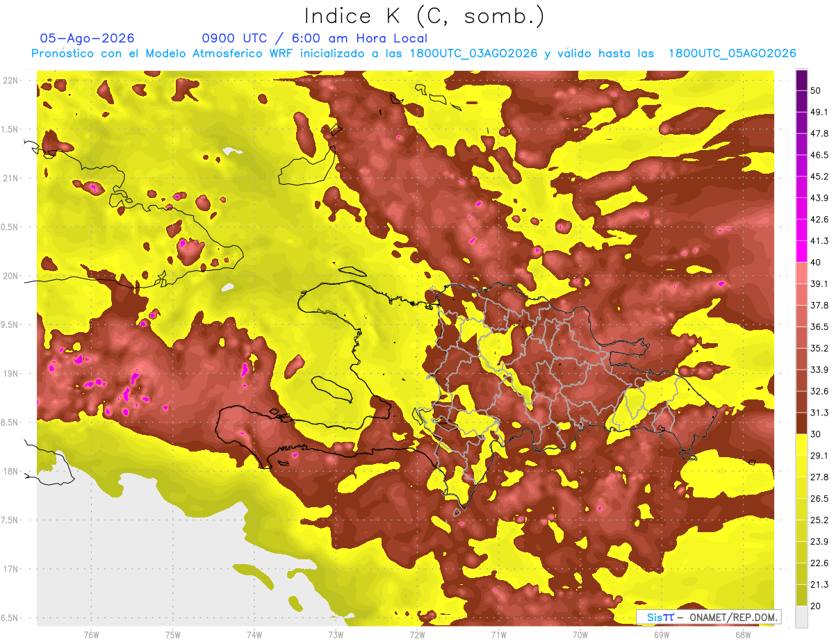Pick the dark purple swatch above colorbar value 50
Image resolution: width=834 pixels, height=644 pixels.
click(x=801, y=81)
